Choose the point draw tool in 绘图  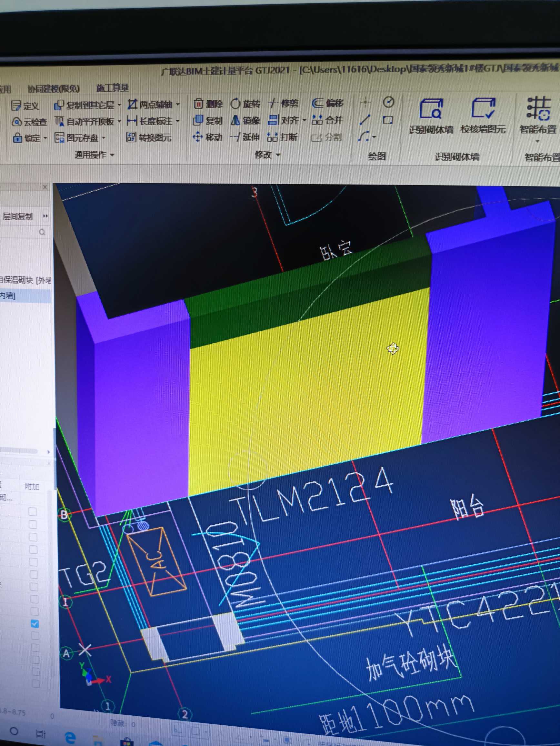(x=365, y=102)
